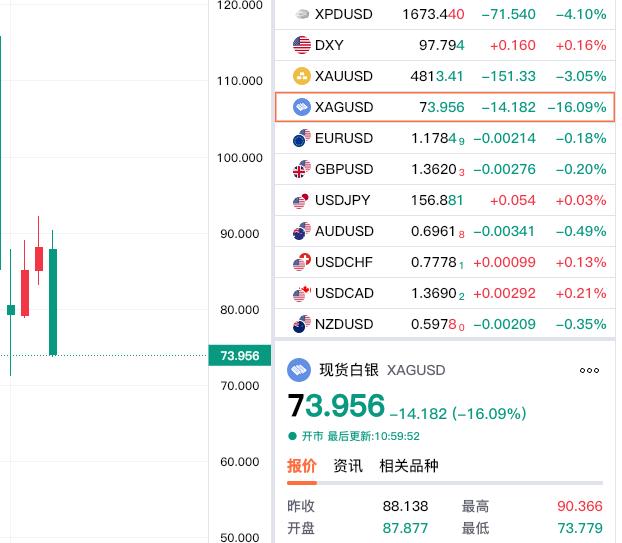Click XPDUSD price 1673.440
Image resolution: width=622 pixels, height=543 pixels.
tap(433, 14)
